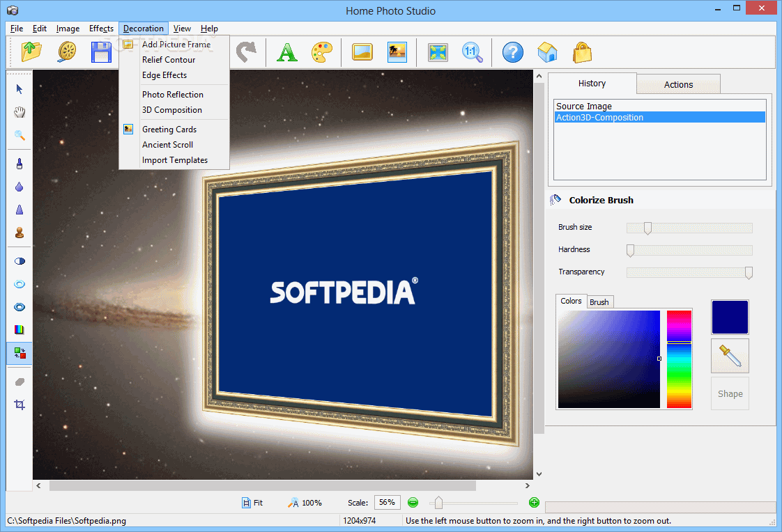
Task: Click the gold picture frame toolbar icon
Action: pyautogui.click(x=362, y=52)
